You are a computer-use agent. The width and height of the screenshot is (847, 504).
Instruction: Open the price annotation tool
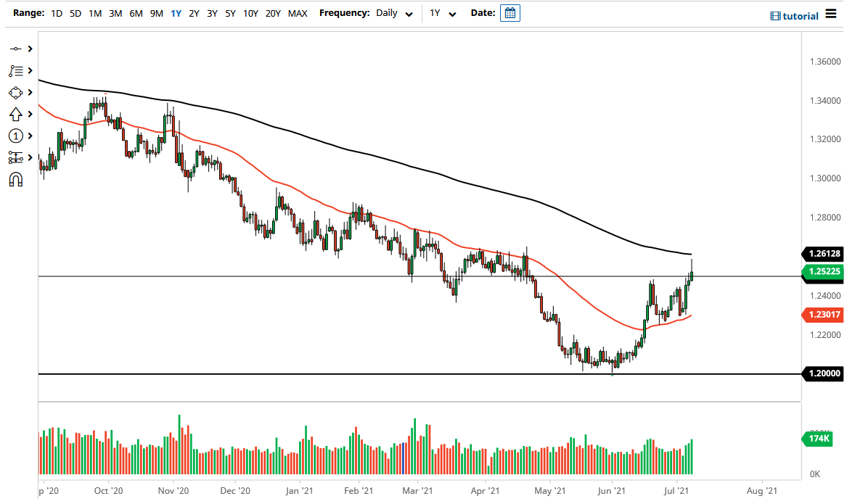click(x=16, y=70)
